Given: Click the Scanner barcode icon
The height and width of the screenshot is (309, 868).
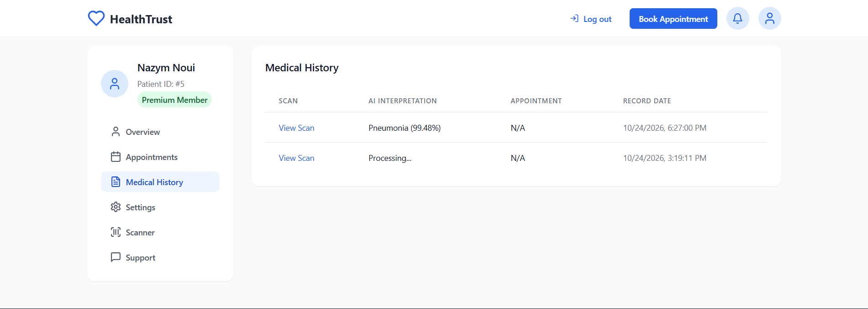Looking at the screenshot, I should [116, 232].
